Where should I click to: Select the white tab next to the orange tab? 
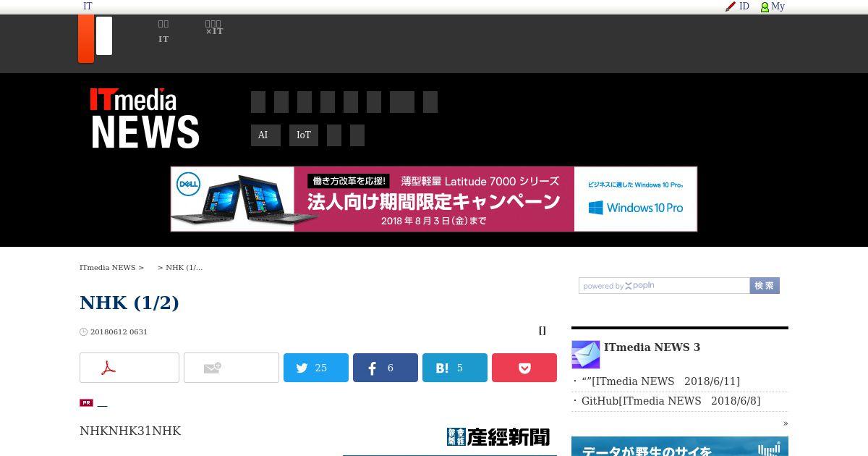tap(104, 35)
